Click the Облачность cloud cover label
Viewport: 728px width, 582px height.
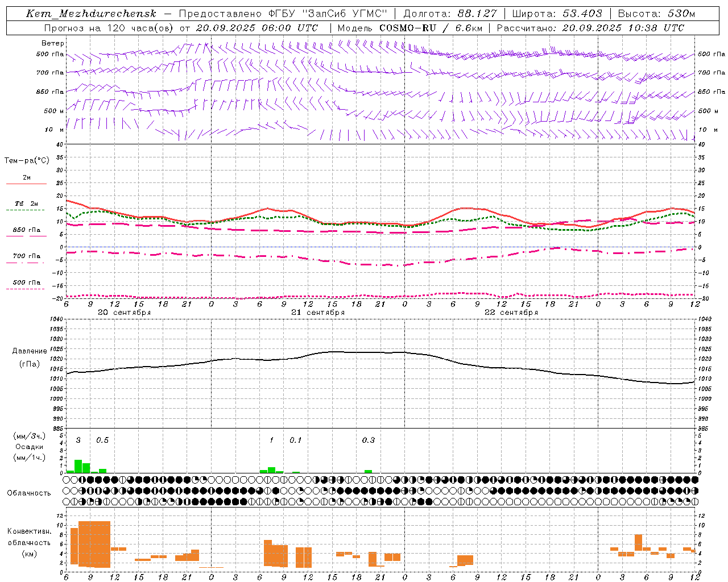[x=29, y=493]
